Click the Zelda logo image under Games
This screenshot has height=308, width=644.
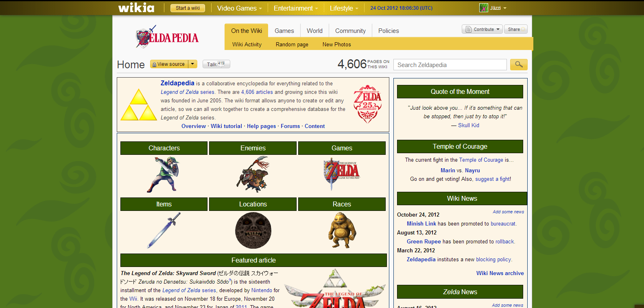point(342,174)
